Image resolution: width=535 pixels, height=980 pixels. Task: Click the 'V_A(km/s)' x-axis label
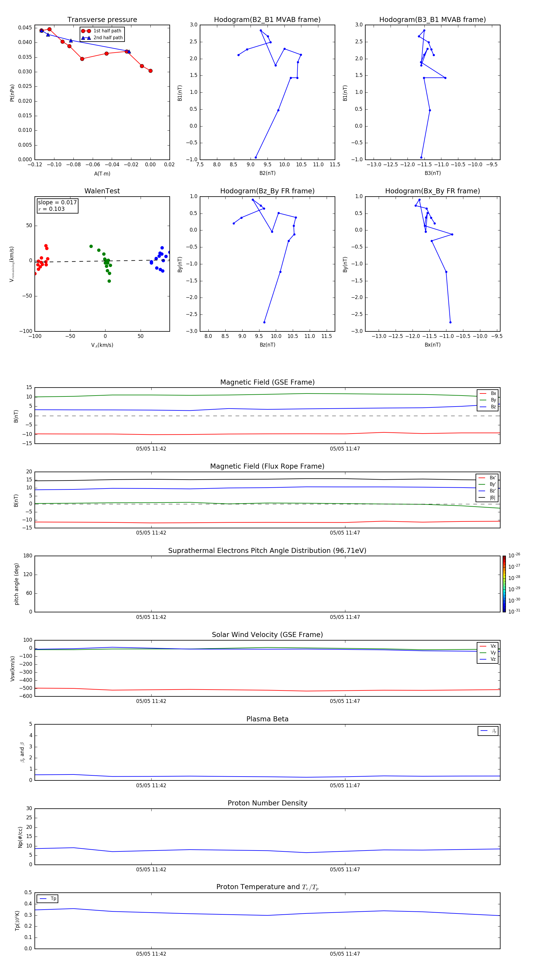tap(102, 345)
